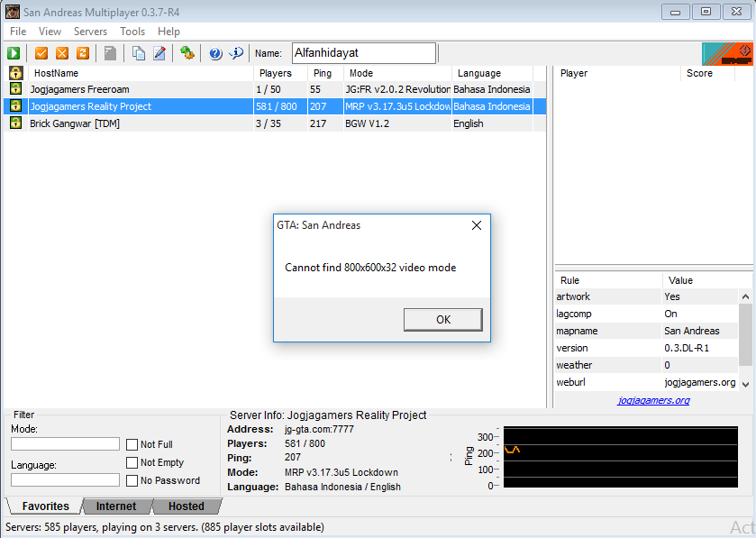Enable the Not Empty filter checkbox
This screenshot has width=756, height=538.
[x=132, y=463]
